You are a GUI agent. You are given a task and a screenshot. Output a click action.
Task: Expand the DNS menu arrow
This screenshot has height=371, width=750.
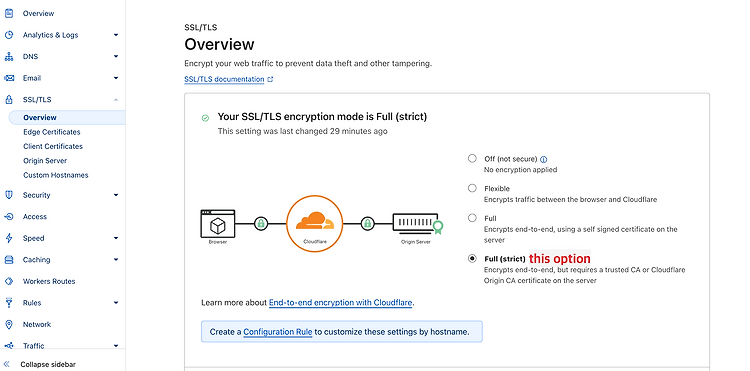[116, 56]
